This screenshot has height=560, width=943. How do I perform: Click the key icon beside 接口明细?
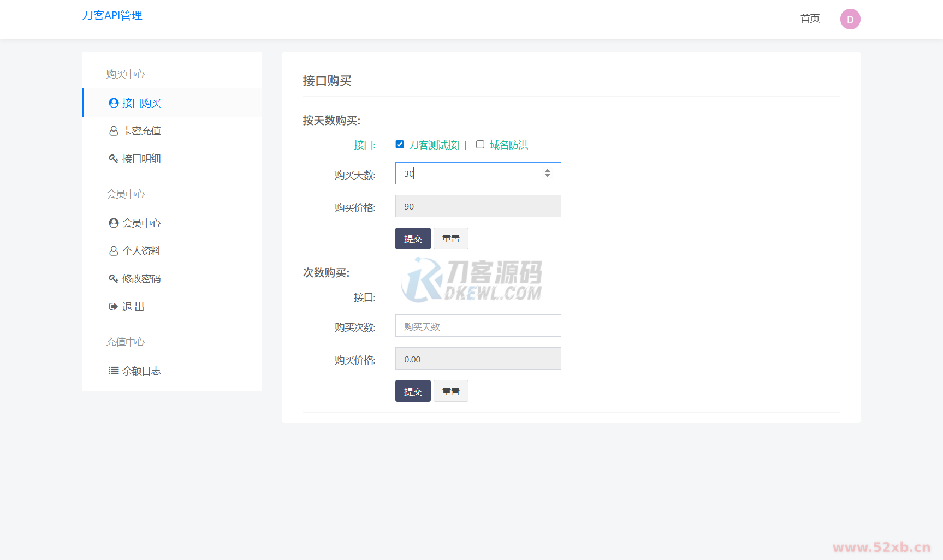114,159
